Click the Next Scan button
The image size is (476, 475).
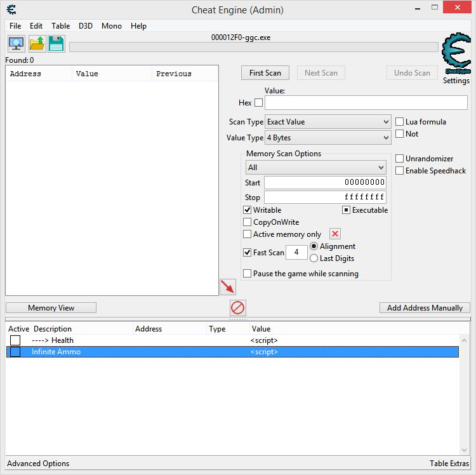pos(321,73)
